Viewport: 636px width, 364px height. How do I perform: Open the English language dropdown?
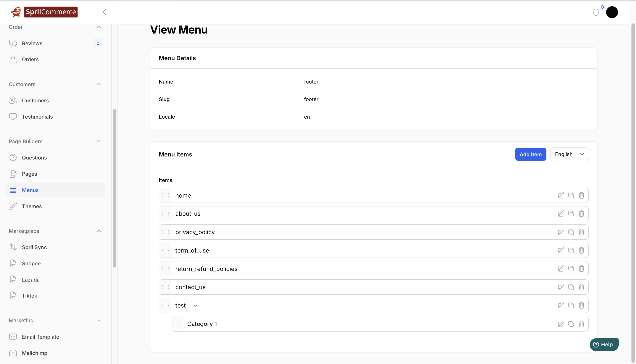pos(569,154)
